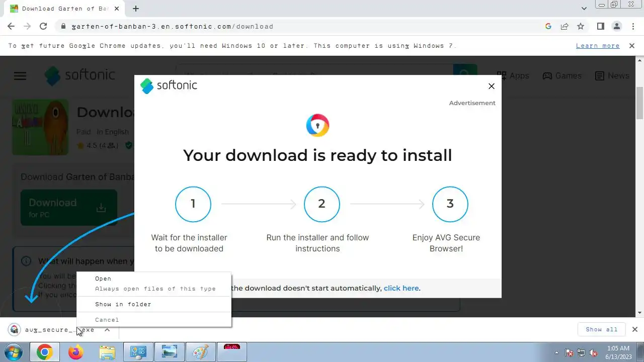The height and width of the screenshot is (362, 644).
Task: Open the News section in Softonic header
Action: 612,75
